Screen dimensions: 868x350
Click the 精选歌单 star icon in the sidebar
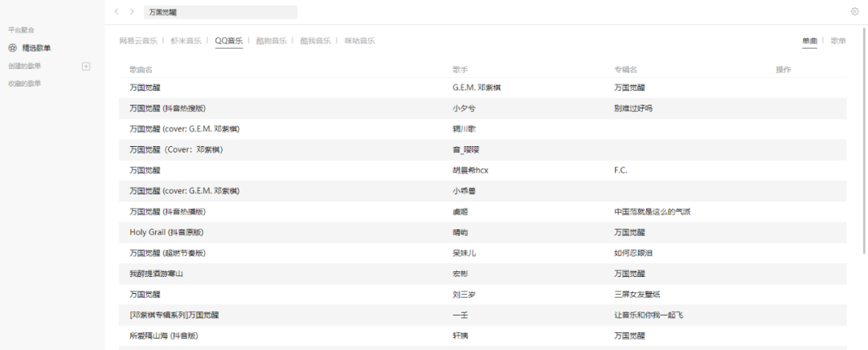12,48
